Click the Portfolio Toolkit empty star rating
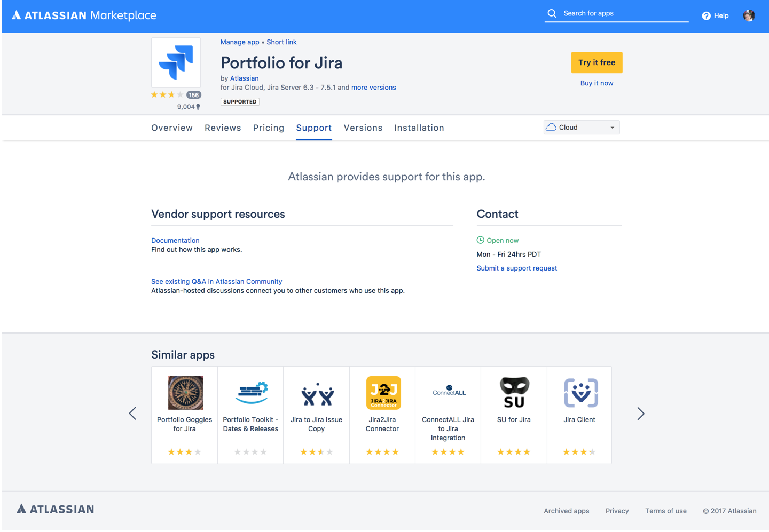Screen dimensions: 769x532 (x=250, y=452)
